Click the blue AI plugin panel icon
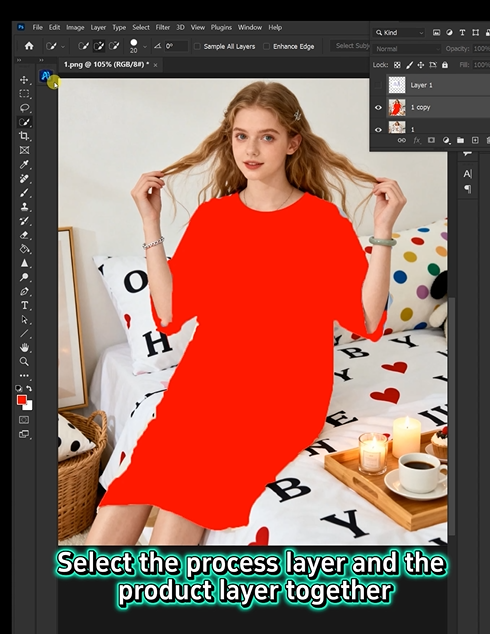The image size is (490, 634). [45, 76]
